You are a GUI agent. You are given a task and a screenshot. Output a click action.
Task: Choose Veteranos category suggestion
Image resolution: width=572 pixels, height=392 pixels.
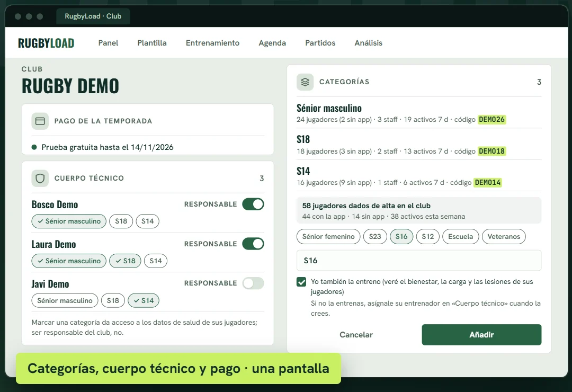(x=504, y=236)
